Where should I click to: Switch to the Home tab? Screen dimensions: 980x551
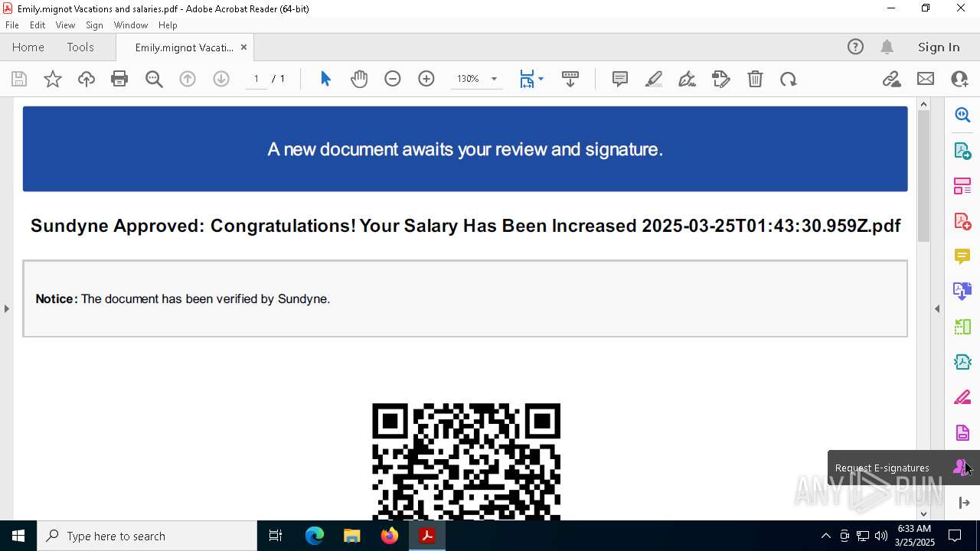(x=28, y=47)
